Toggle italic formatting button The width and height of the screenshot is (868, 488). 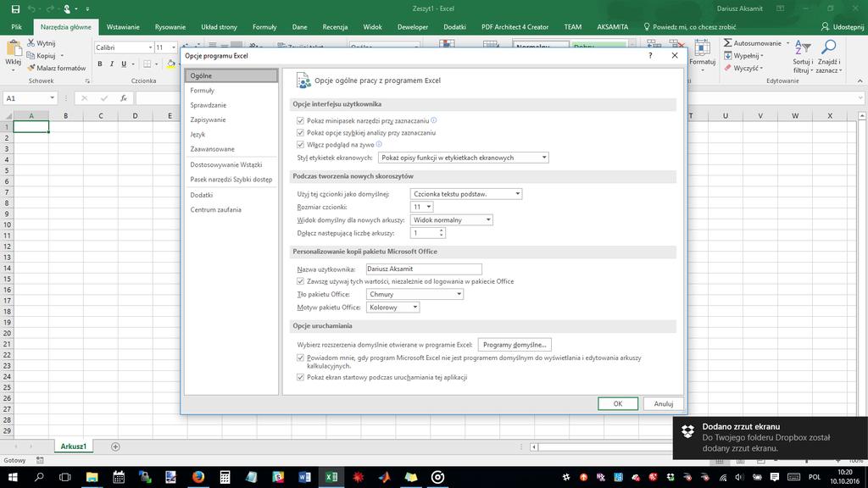[112, 64]
